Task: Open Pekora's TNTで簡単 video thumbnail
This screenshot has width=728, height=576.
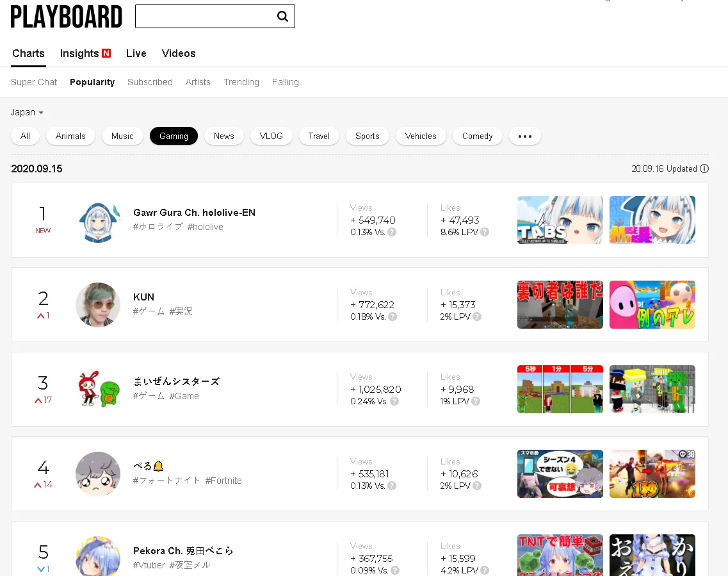Action: click(560, 555)
